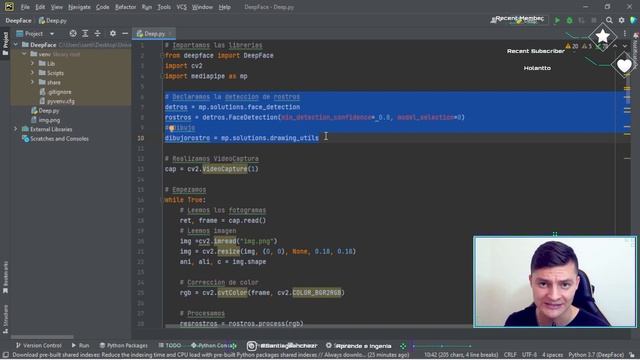Expand External Libraries node

pos(16,129)
